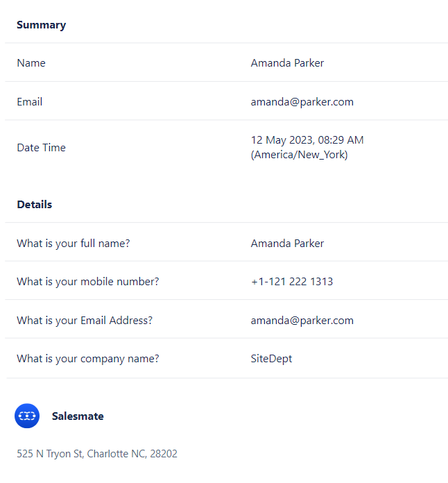Click the What is your company name question
448x483 pixels.
88,359
